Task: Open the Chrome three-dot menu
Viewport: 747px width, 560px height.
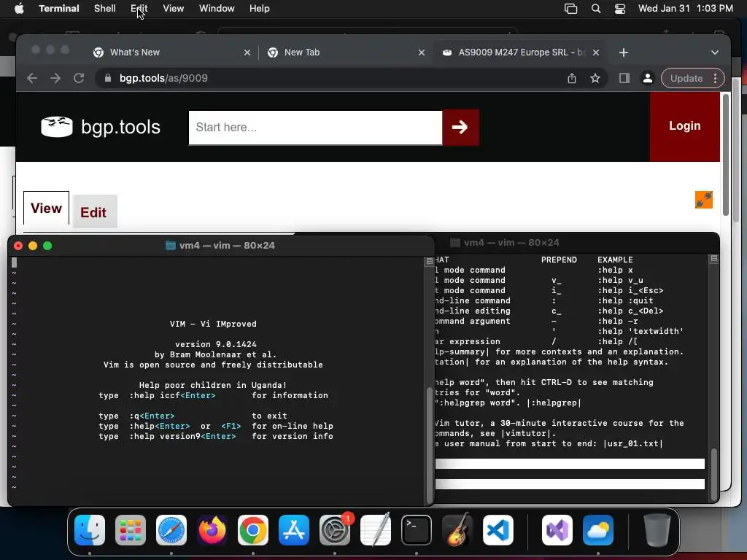Action: [715, 78]
